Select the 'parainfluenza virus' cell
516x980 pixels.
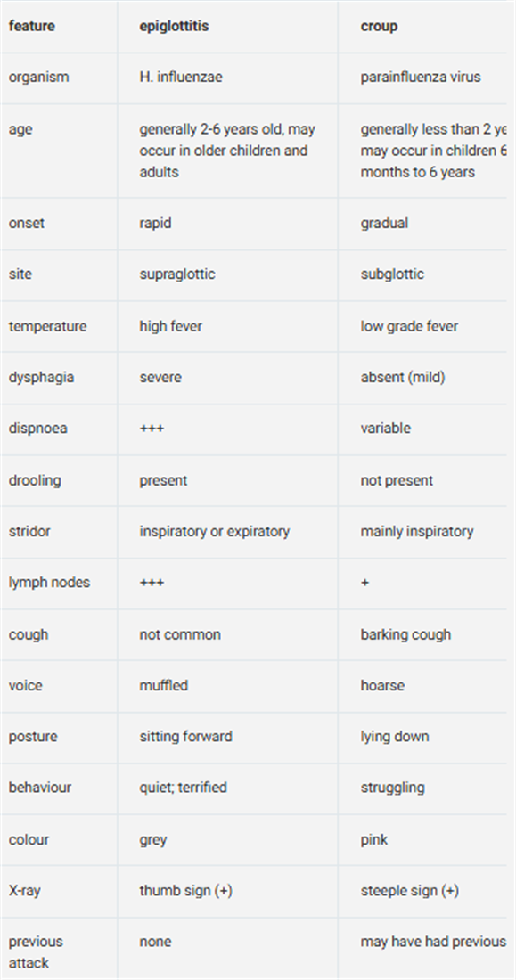click(x=421, y=77)
